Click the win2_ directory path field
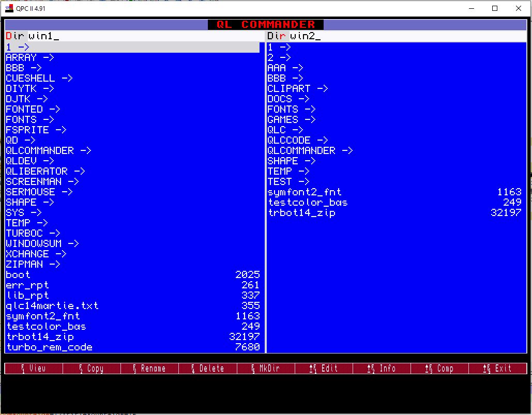 [408, 36]
